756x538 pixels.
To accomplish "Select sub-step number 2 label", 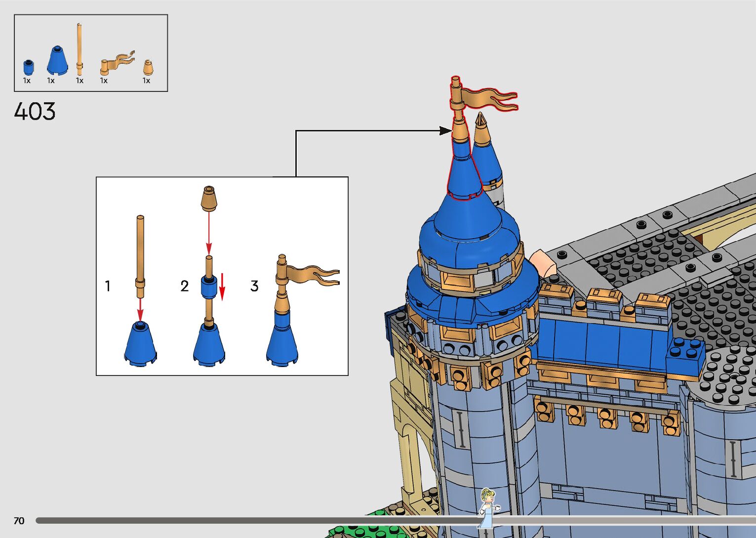I will click(x=185, y=286).
